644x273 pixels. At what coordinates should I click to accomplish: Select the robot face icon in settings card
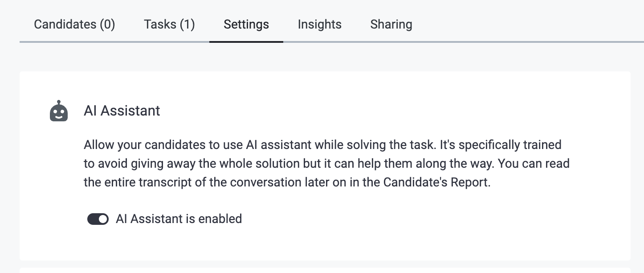pos(58,111)
